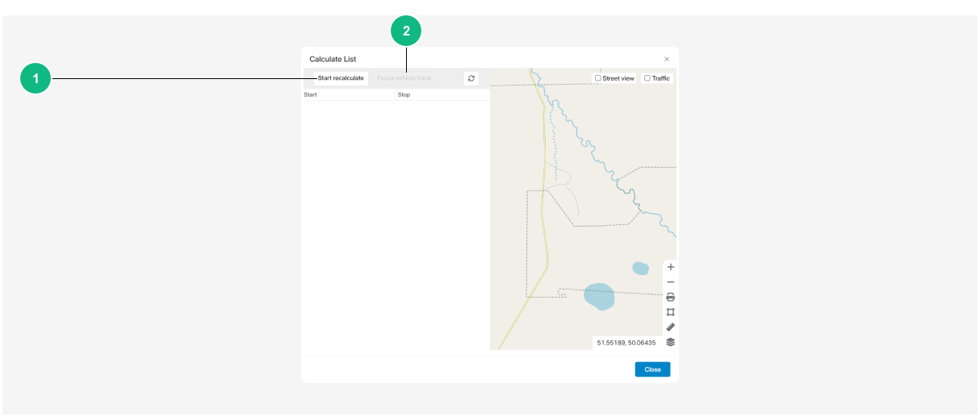Click the refresh list icon
The image size is (980, 417).
[471, 78]
